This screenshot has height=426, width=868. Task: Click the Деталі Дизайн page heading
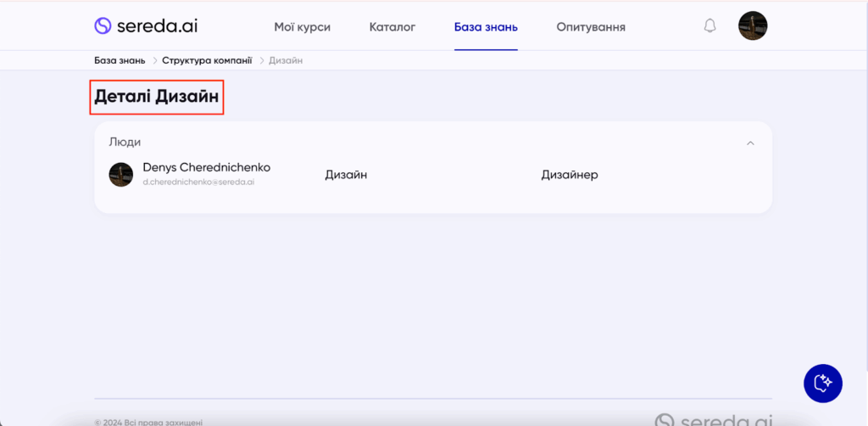(157, 98)
